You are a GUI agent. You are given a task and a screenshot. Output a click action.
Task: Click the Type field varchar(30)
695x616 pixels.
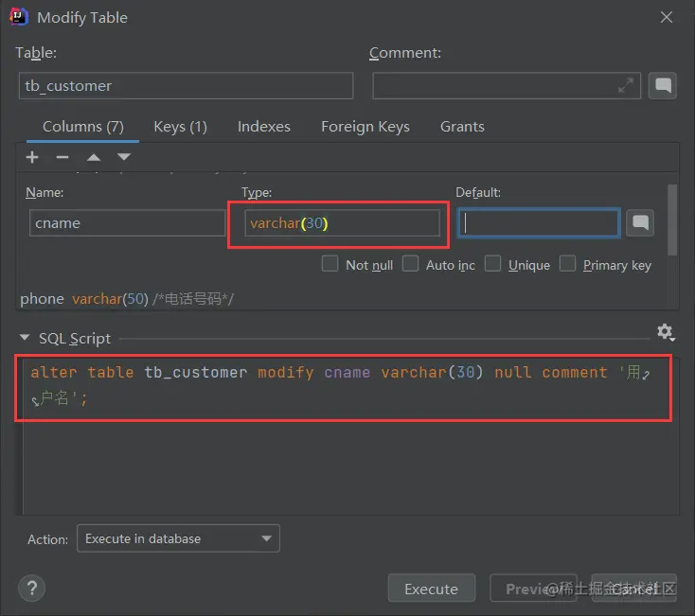(x=342, y=222)
